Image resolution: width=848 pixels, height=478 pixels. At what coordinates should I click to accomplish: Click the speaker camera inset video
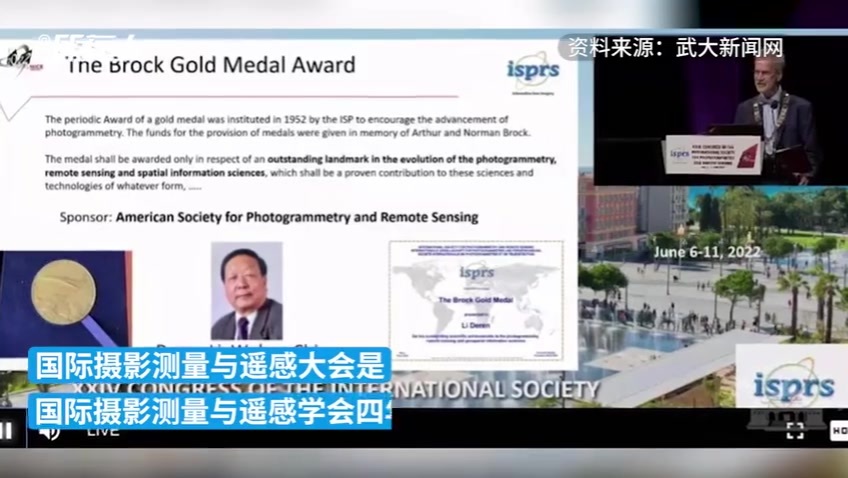click(x=720, y=111)
